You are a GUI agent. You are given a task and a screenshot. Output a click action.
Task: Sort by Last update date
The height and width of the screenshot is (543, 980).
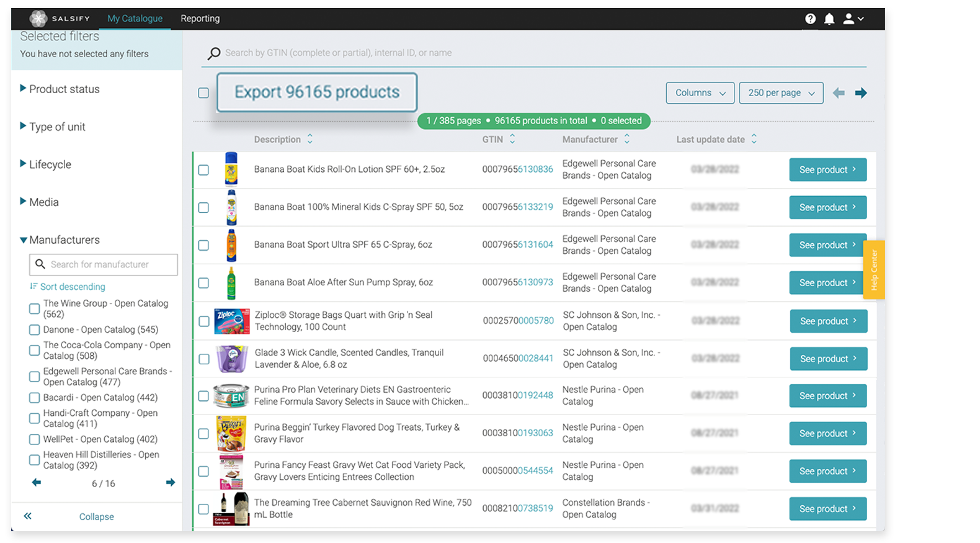(754, 139)
